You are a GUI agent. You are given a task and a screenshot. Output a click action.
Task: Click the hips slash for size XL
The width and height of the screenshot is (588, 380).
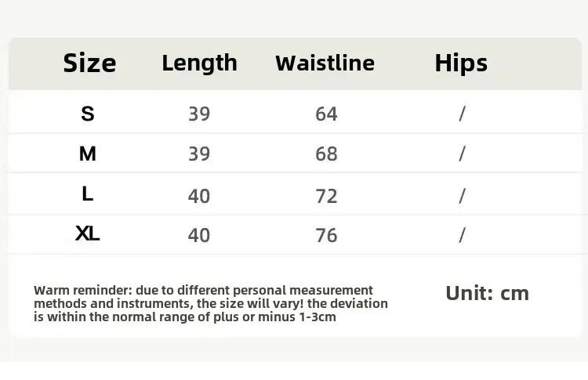click(462, 235)
